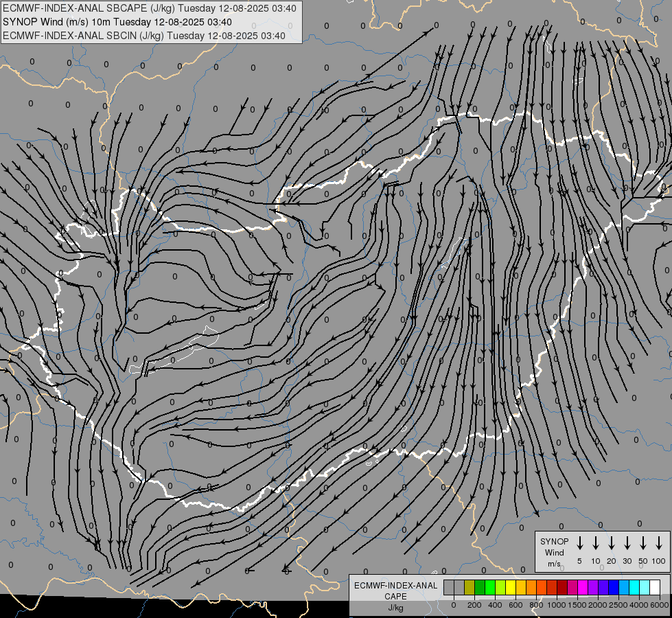Screen dimensions: 672x618
Task: Click the 5 m/s wind arrow in the SYNOP legend
Action: tap(579, 543)
